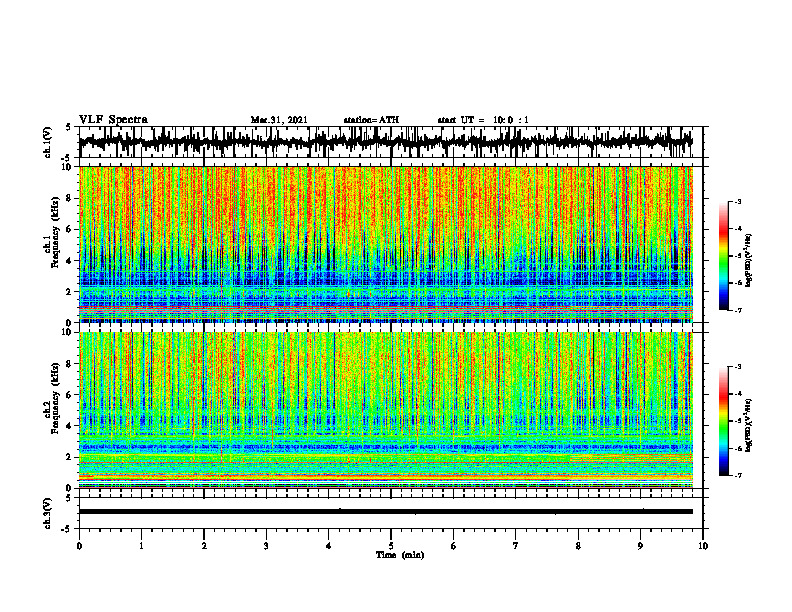Click the ch.2 spectrogram panel

(x=386, y=410)
